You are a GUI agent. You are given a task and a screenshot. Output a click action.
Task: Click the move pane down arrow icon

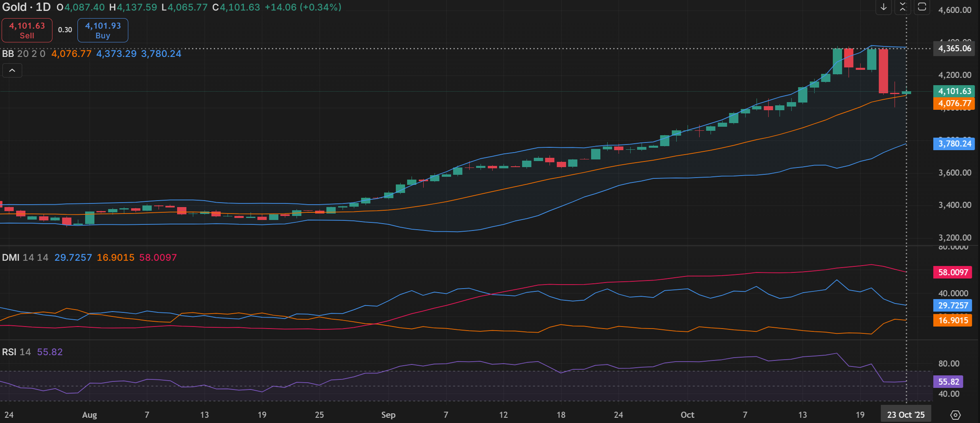click(x=884, y=7)
